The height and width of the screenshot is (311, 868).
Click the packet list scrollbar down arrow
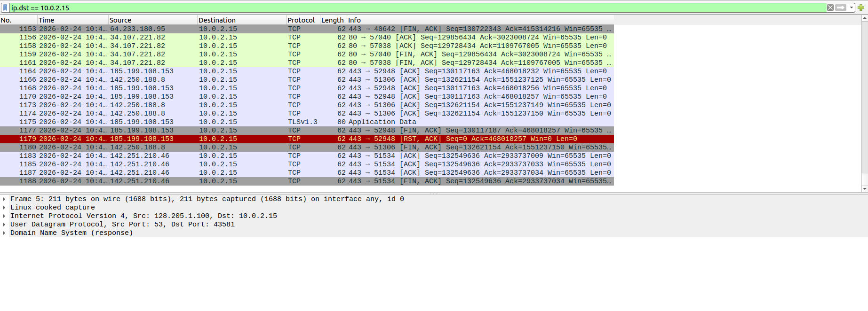click(x=865, y=188)
